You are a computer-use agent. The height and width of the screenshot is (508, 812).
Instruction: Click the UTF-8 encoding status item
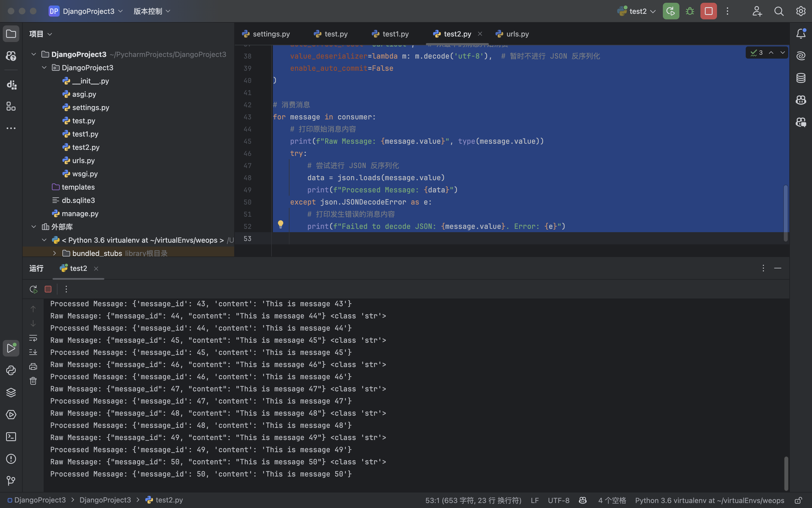(x=558, y=500)
